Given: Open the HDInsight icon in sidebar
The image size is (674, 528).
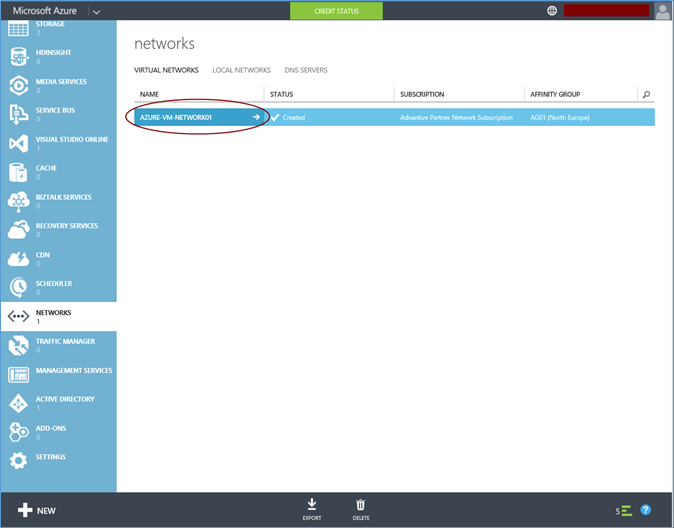Looking at the screenshot, I should (x=18, y=56).
